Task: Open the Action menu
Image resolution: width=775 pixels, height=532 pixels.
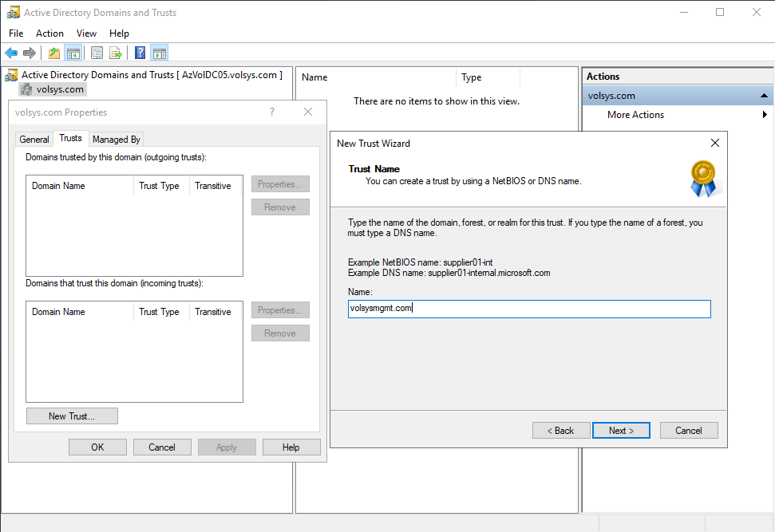Action: pos(49,33)
